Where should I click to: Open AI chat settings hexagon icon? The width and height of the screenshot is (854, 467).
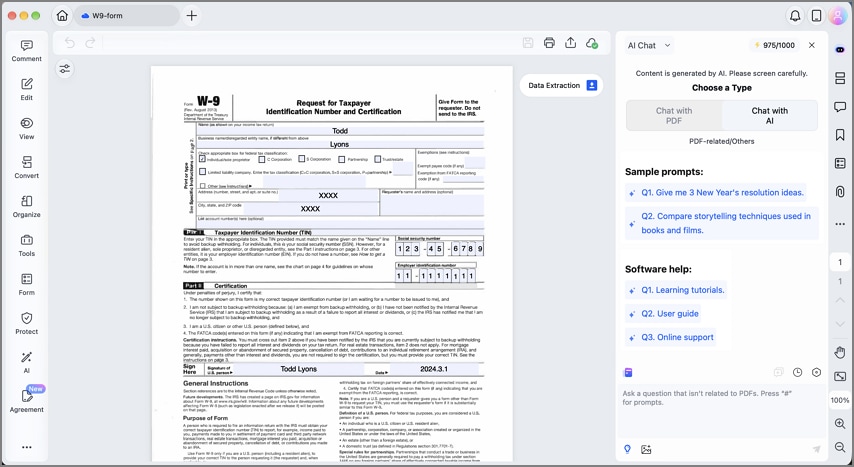point(816,372)
